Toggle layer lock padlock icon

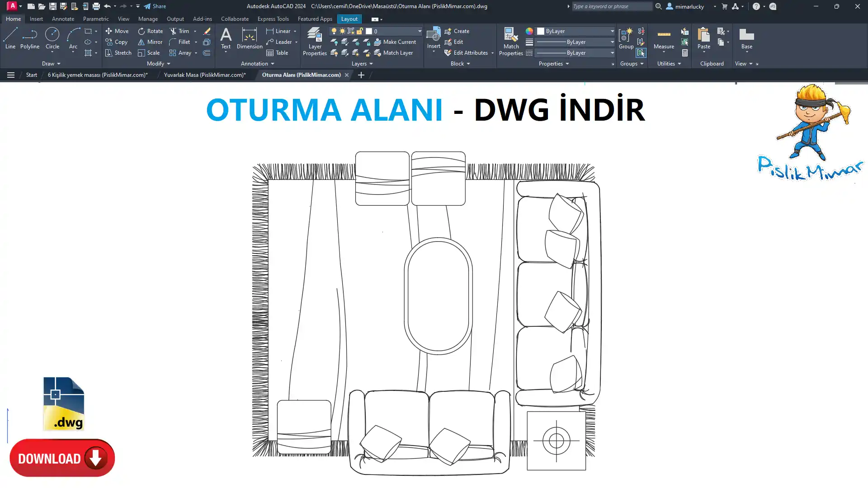coord(359,31)
